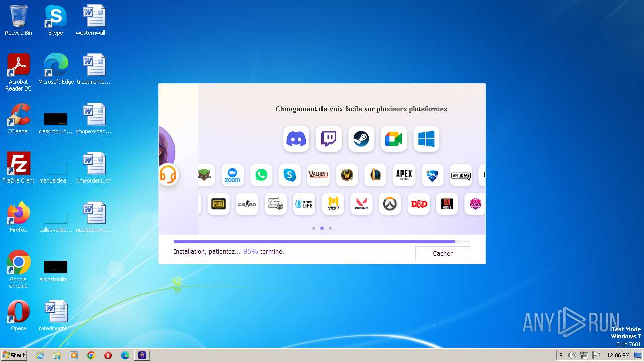
Task: Click the Cacher button
Action: 443,253
